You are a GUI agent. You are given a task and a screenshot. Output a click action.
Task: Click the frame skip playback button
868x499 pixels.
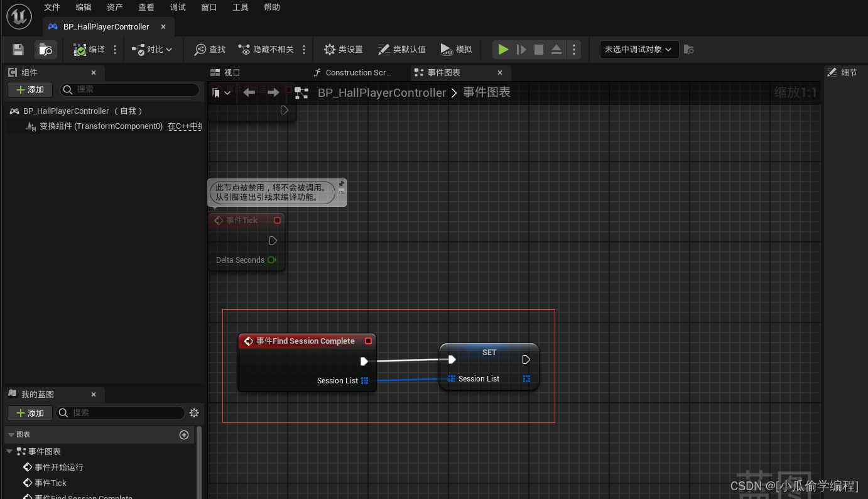click(x=521, y=49)
